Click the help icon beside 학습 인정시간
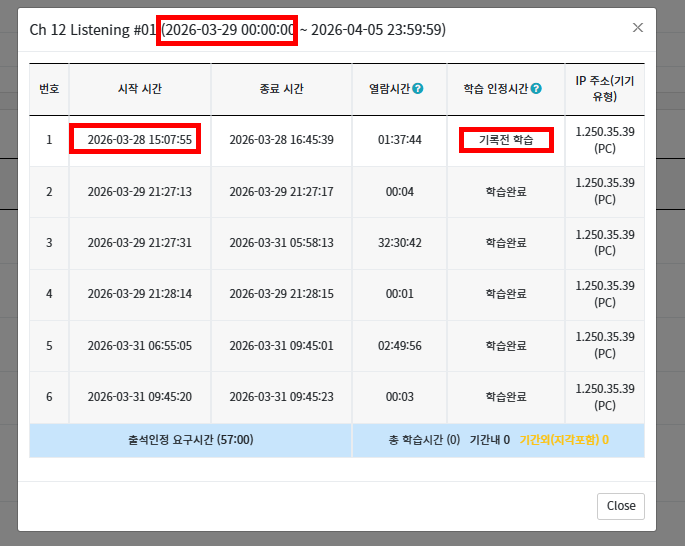Image resolution: width=685 pixels, height=546 pixels. click(x=537, y=89)
